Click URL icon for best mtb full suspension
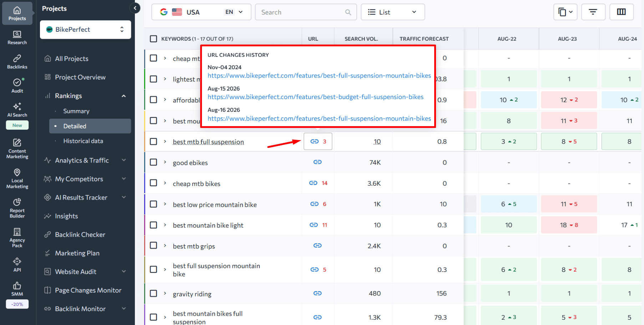 [x=314, y=141]
